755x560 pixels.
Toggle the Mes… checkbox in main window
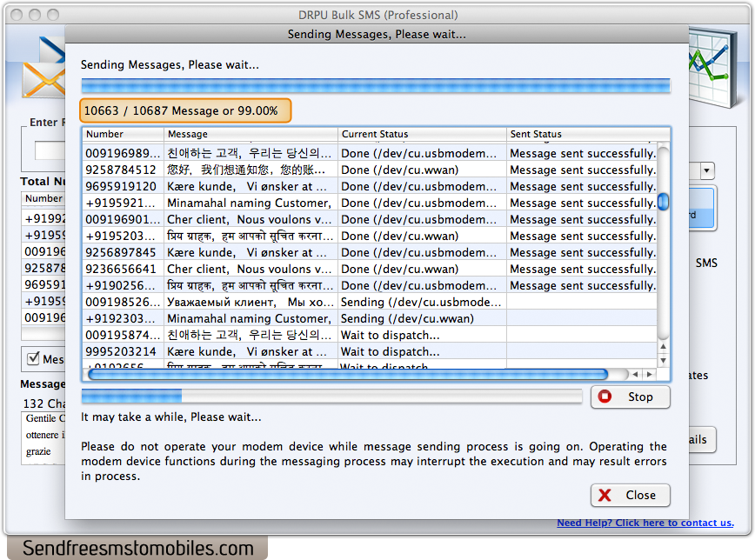(x=33, y=358)
